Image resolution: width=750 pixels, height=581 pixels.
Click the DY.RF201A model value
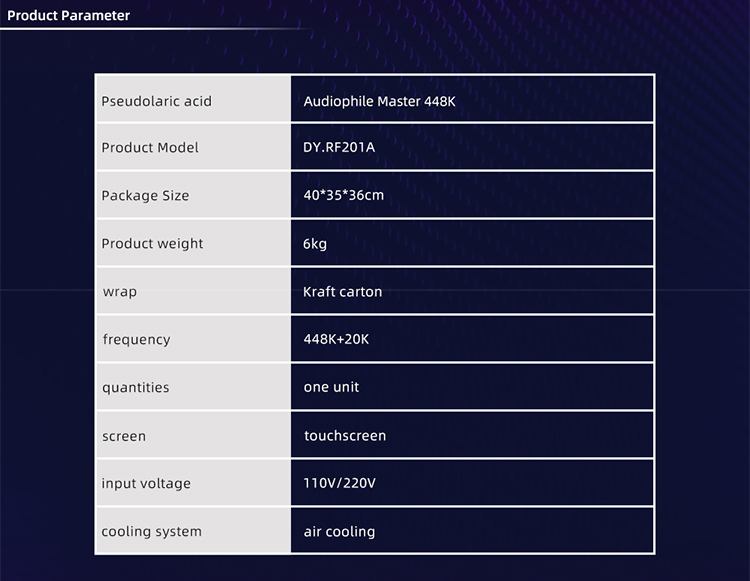coord(339,148)
